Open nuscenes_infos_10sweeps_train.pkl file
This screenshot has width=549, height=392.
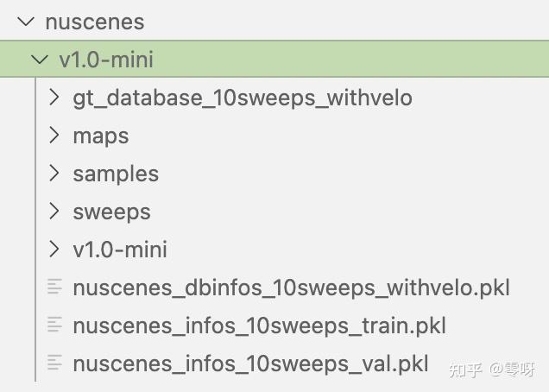pos(260,326)
